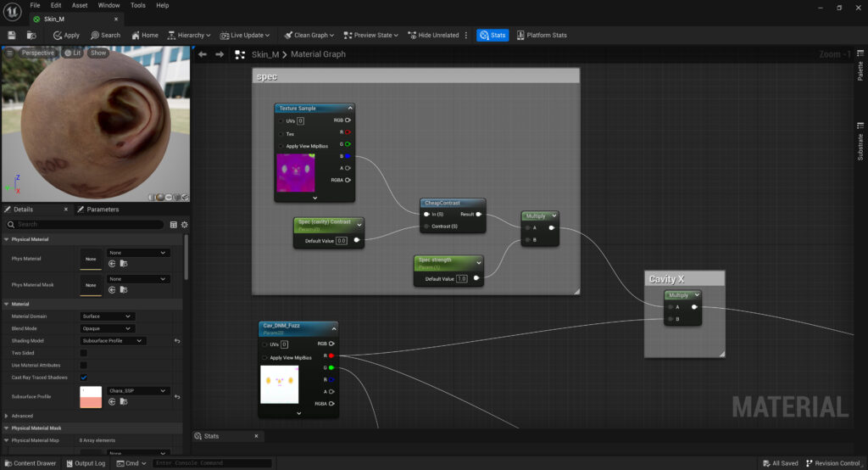The width and height of the screenshot is (868, 470).
Task: Click the Browse to asset icon
Action: [31, 35]
